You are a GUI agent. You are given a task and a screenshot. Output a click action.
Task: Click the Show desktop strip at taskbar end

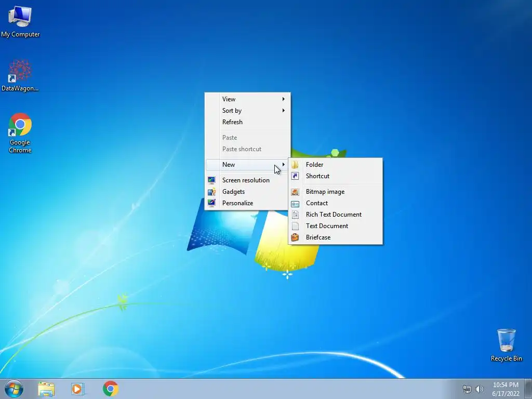tap(528, 389)
